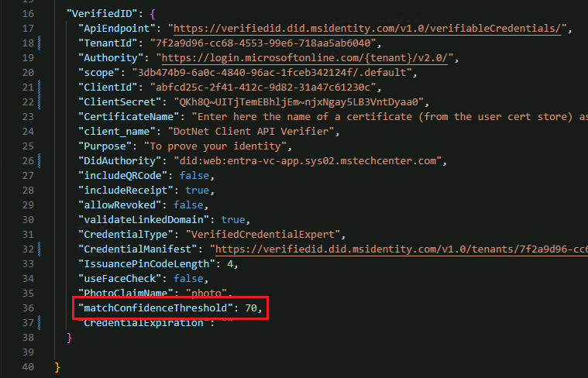Click the closing brace on line 40
Screen dimensions: 588x378
pos(58,366)
